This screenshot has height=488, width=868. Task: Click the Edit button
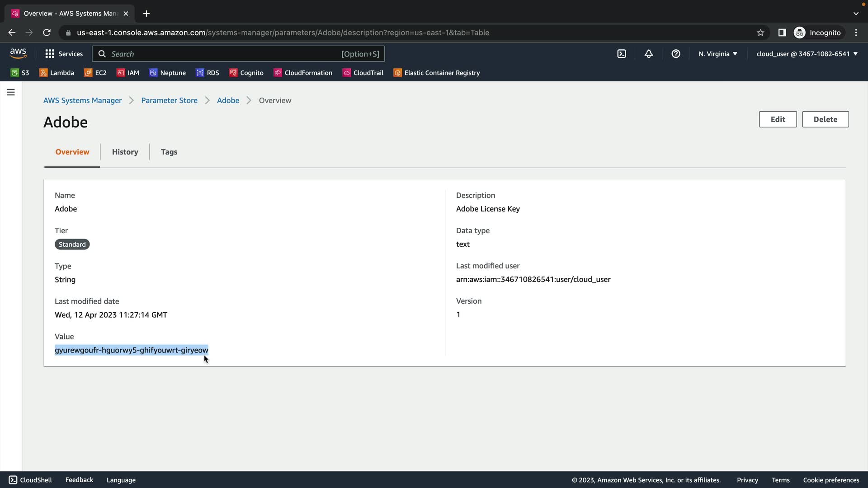778,119
